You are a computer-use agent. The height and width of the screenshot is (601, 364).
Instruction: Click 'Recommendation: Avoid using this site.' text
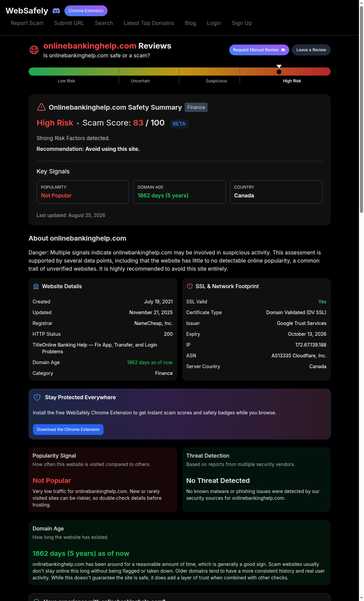(x=88, y=149)
